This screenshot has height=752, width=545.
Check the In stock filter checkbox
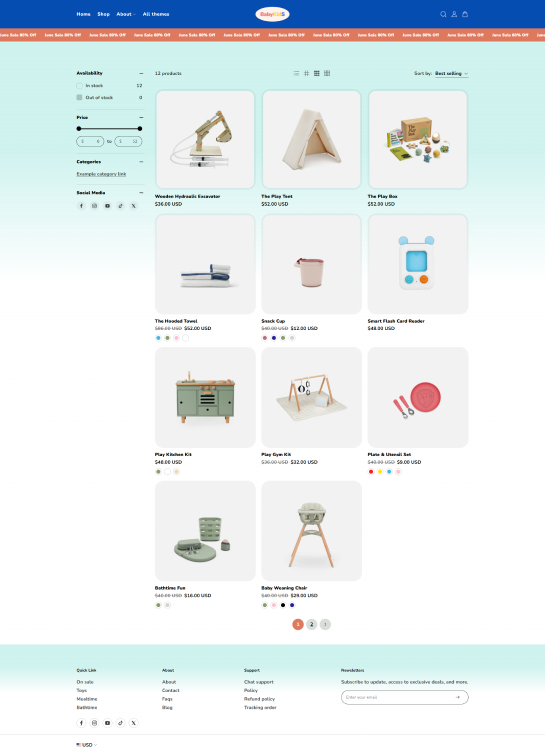79,85
